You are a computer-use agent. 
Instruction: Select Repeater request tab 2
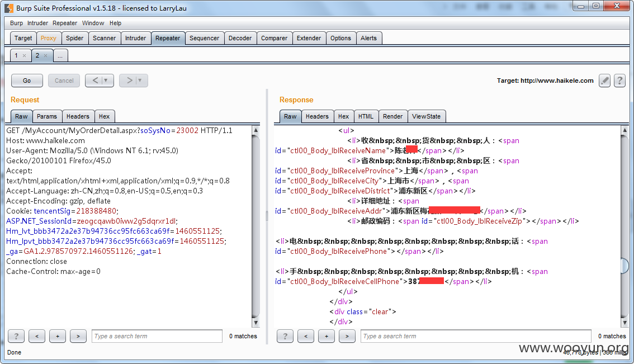pos(37,55)
